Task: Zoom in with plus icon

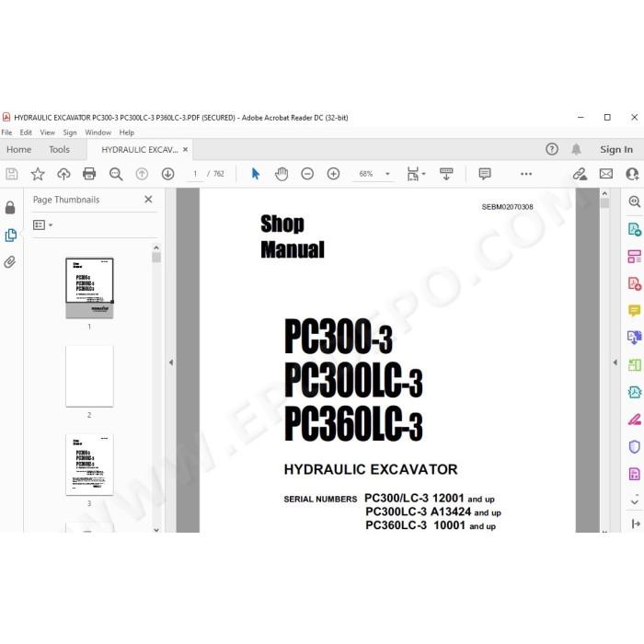Action: [333, 174]
